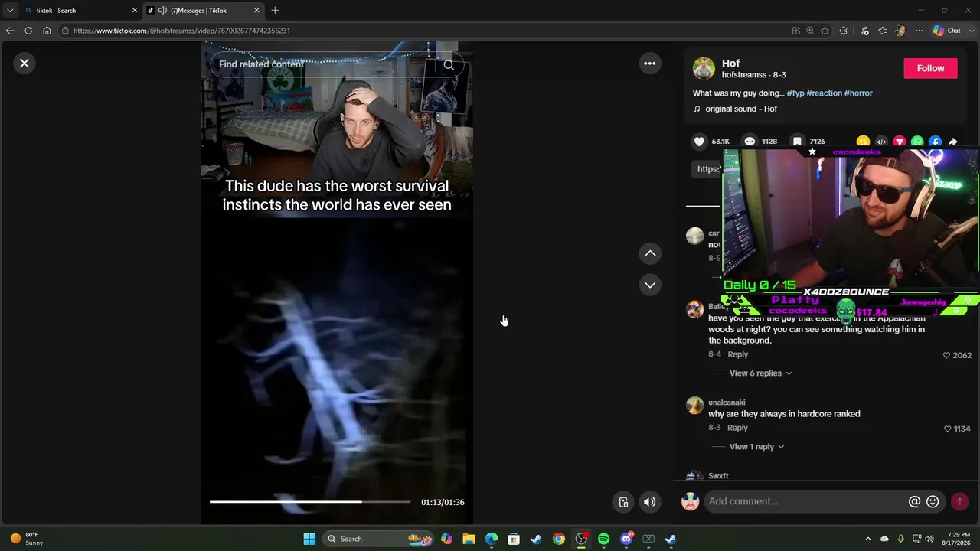Open the browser extensions menu

coord(844,31)
